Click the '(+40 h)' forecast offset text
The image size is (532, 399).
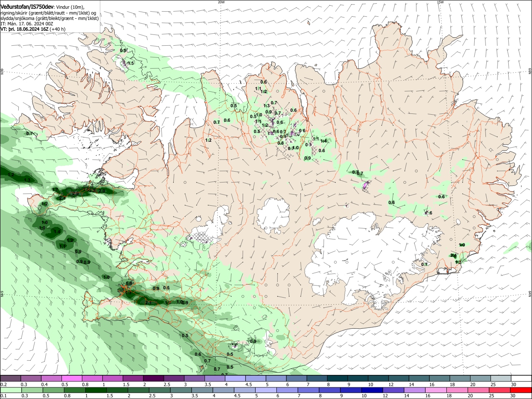[x=57, y=29]
